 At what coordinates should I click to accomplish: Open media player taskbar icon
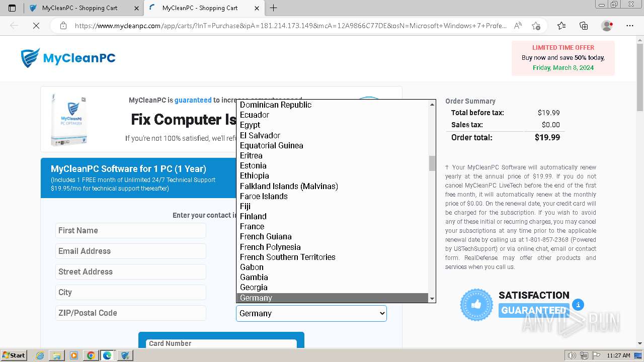(74, 355)
